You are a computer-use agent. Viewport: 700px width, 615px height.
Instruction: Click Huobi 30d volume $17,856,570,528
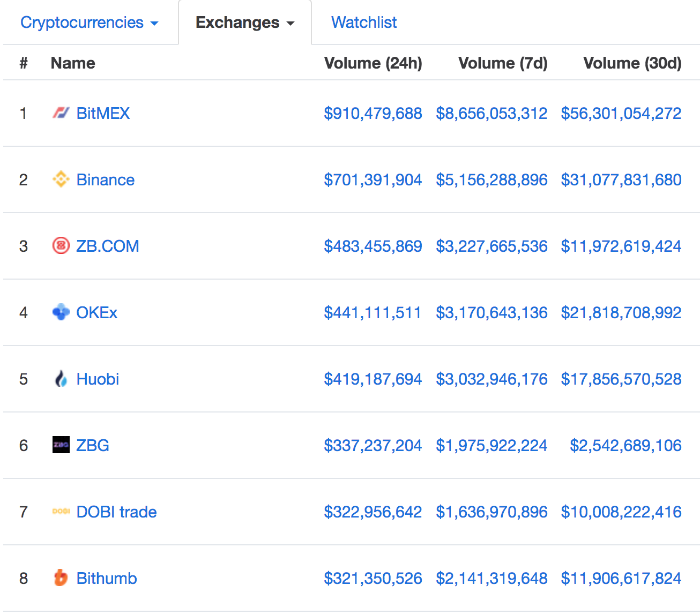point(621,379)
